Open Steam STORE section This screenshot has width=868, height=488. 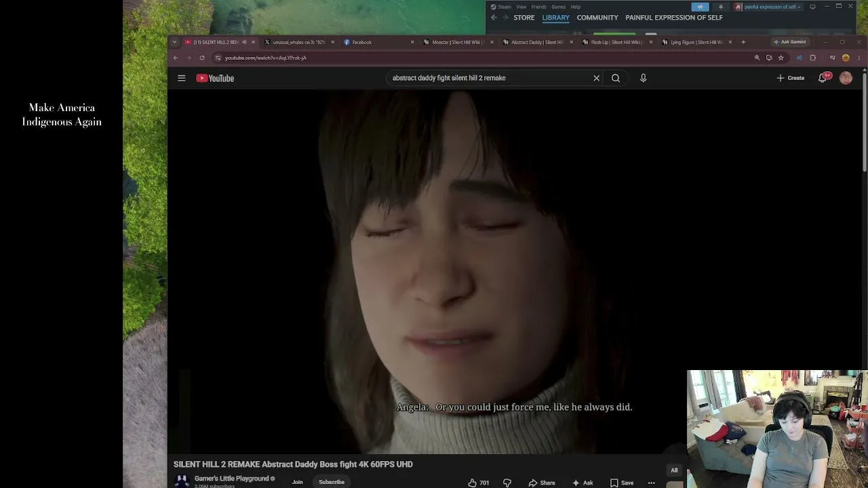point(524,18)
